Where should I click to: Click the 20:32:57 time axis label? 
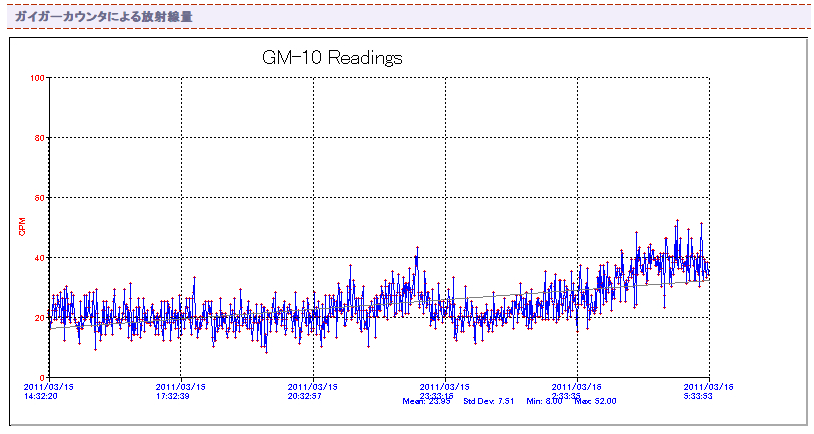coord(312,395)
